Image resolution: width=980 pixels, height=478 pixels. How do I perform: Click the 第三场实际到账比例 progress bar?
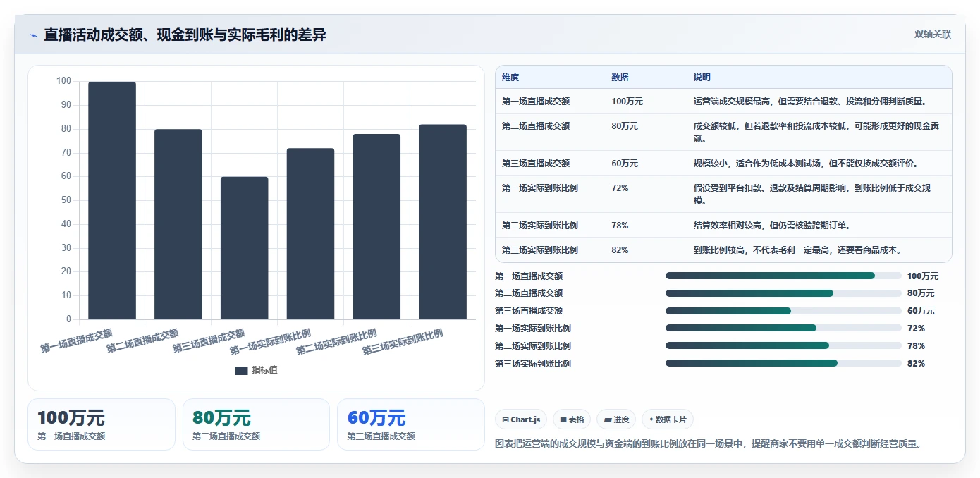coord(783,364)
